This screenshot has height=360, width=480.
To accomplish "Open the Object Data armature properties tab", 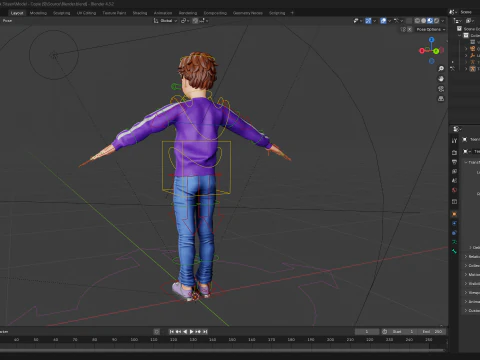I will pyautogui.click(x=454, y=242).
